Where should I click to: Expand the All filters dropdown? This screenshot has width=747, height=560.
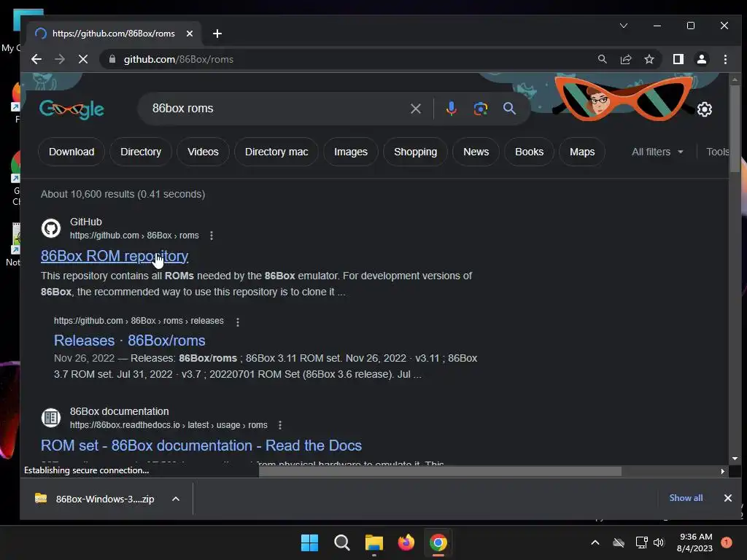[657, 152]
